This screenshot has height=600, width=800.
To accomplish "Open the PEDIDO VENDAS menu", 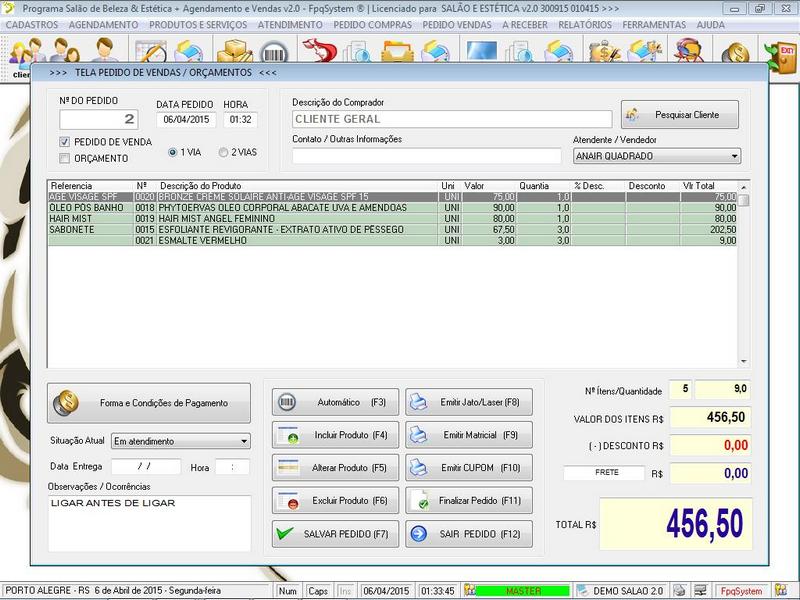I will point(457,24).
